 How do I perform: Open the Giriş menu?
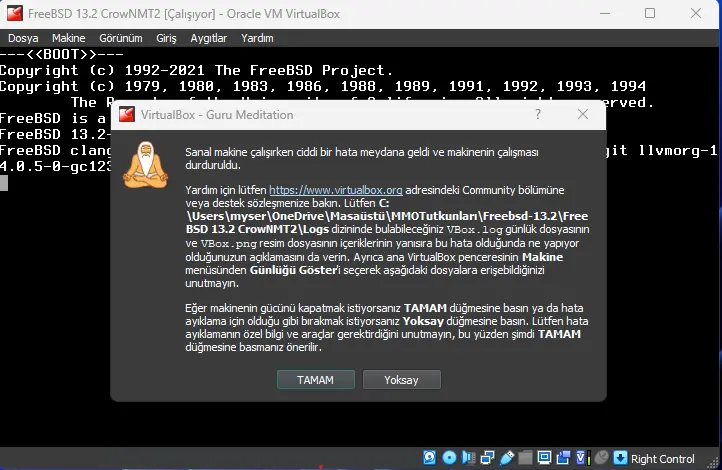pos(166,38)
